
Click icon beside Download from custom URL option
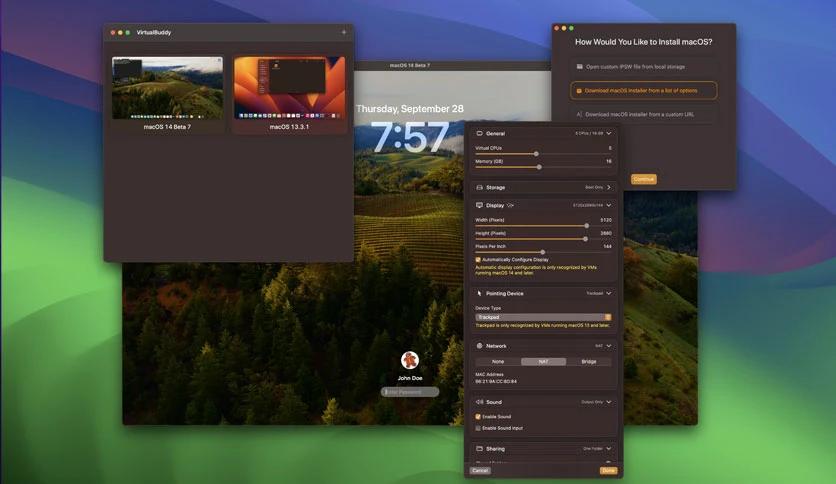[580, 114]
